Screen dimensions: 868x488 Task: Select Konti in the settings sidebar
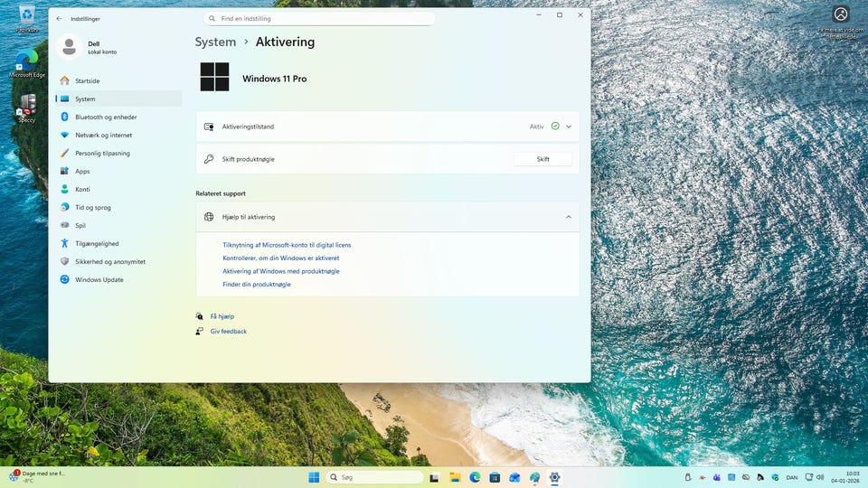coord(82,189)
